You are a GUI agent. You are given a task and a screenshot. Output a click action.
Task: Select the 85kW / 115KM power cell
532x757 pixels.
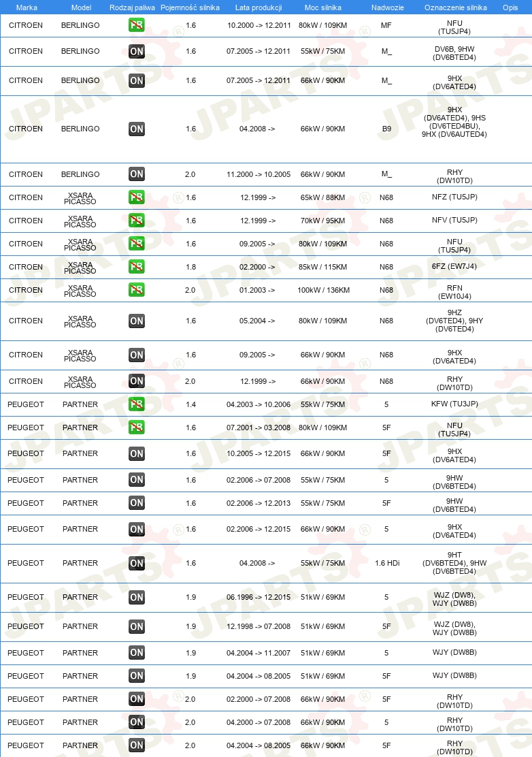(322, 267)
